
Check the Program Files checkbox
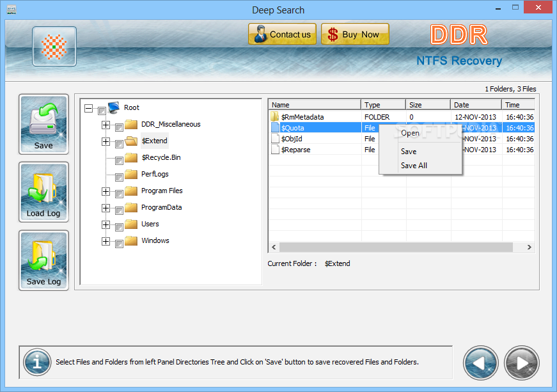(x=120, y=194)
